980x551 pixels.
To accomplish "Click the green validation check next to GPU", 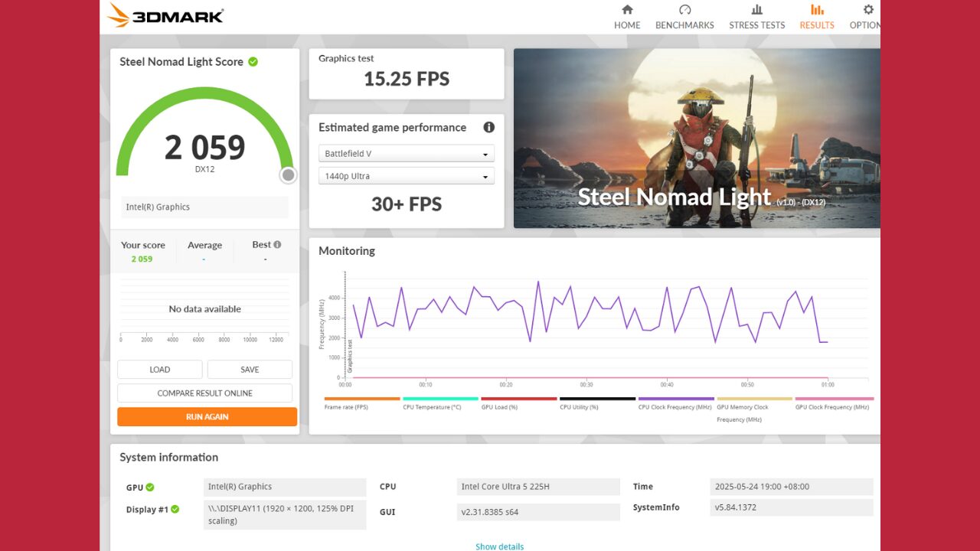I will coord(150,487).
